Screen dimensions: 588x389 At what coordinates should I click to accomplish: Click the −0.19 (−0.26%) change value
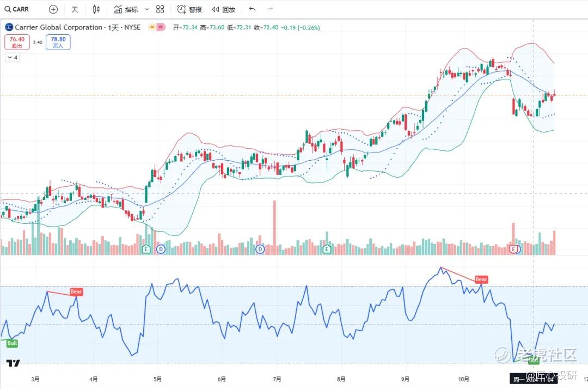coord(301,27)
